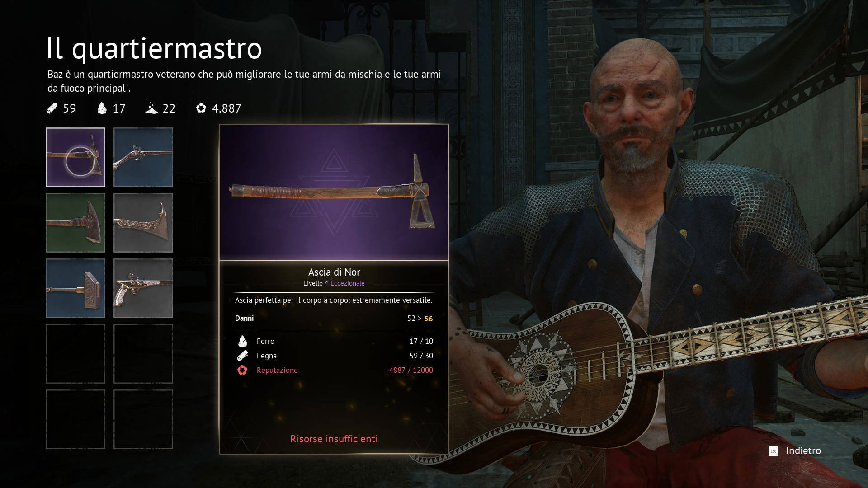Click the wood resource icon showing 59
This screenshot has height=488, width=868.
tap(52, 108)
